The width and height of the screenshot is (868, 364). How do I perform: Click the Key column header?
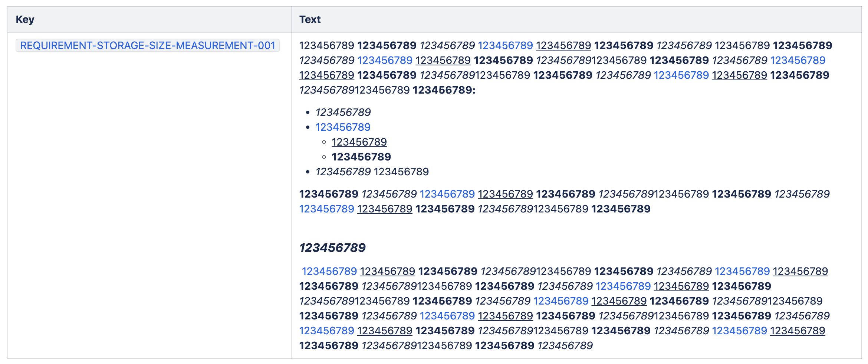click(25, 19)
